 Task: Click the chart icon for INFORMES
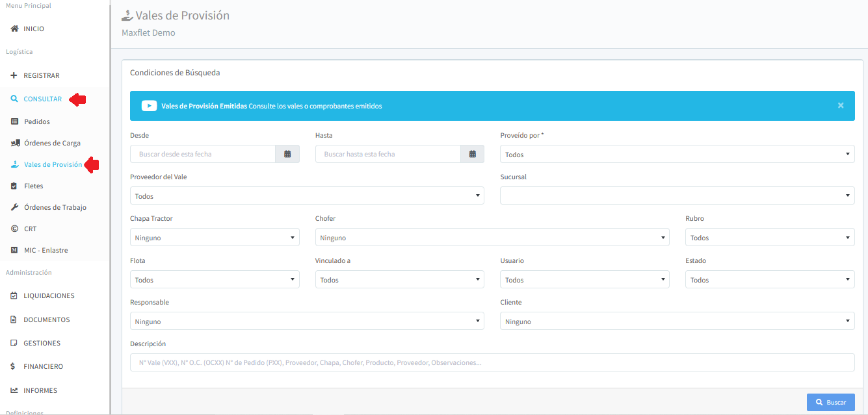(x=14, y=390)
